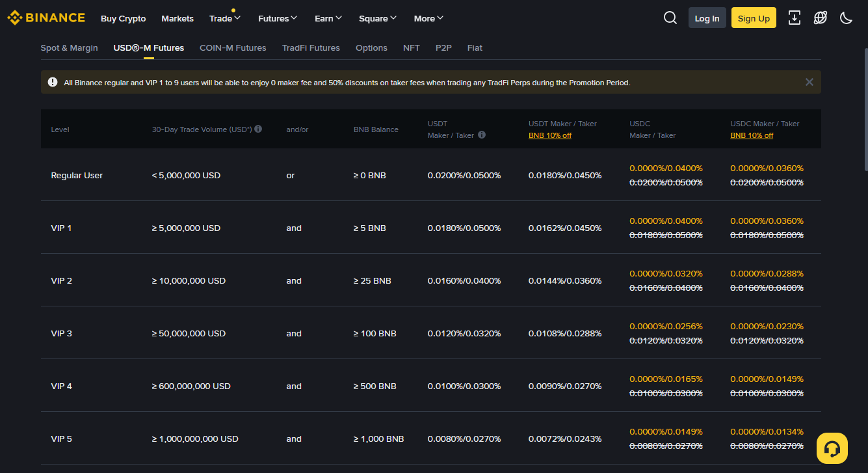
Task: Open the language globe icon
Action: (821, 18)
